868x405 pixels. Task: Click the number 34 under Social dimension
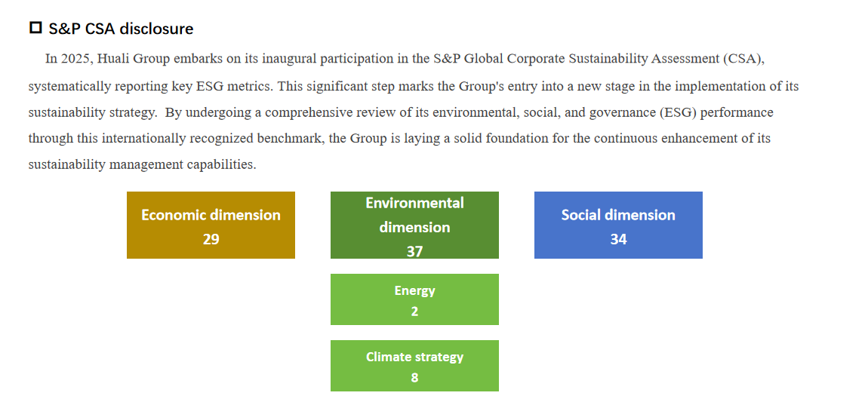point(618,239)
